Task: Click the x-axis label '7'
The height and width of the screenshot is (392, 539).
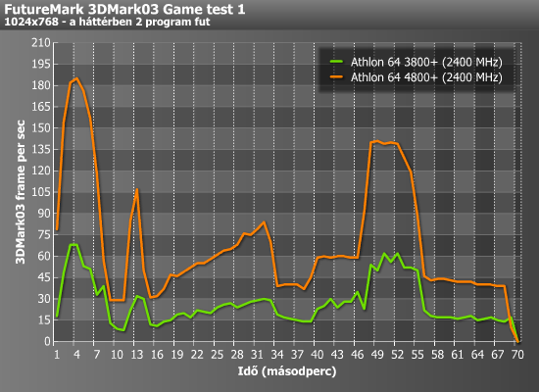Action: tap(97, 354)
